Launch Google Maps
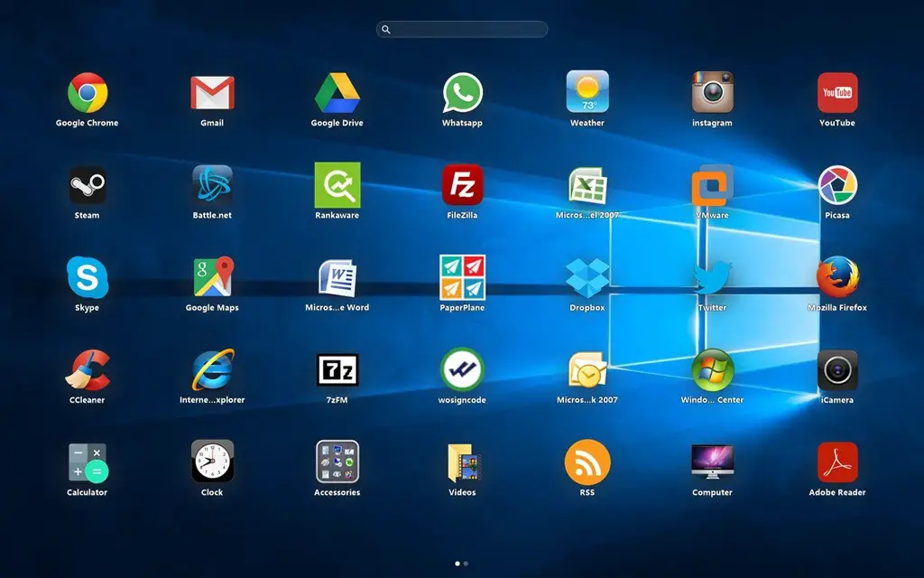This screenshot has height=578, width=924. click(213, 276)
